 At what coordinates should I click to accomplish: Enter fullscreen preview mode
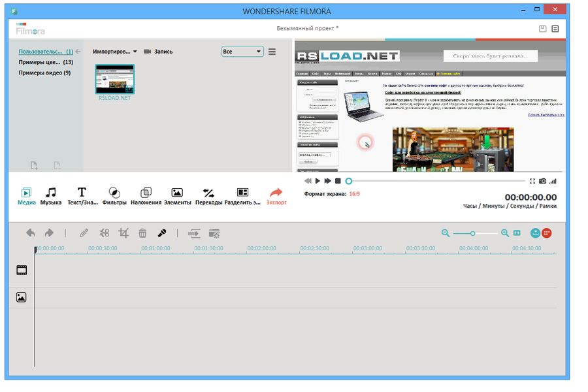pyautogui.click(x=532, y=181)
